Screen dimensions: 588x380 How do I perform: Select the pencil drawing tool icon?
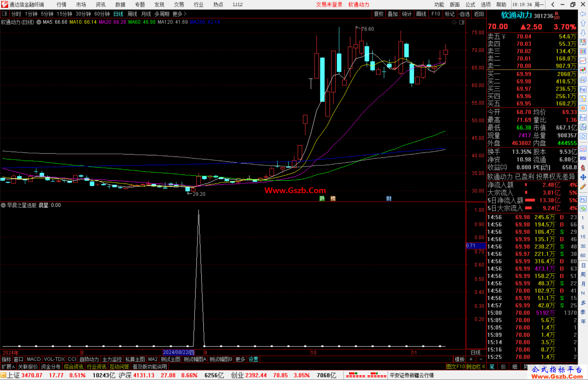click(x=583, y=187)
